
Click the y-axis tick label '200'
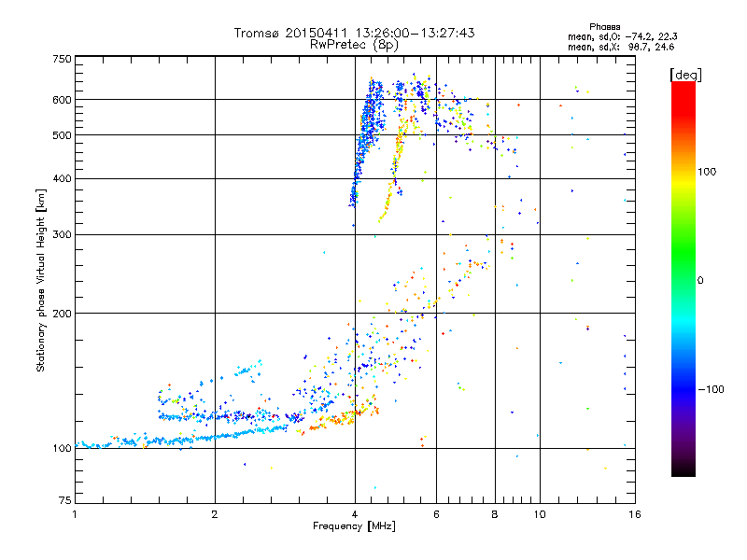click(62, 314)
